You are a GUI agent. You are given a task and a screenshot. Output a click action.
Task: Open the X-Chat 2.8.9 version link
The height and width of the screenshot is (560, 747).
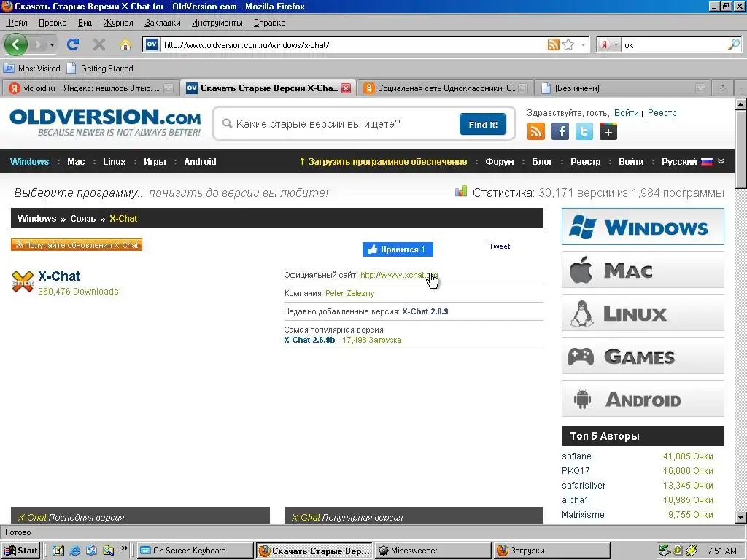pyautogui.click(x=425, y=311)
